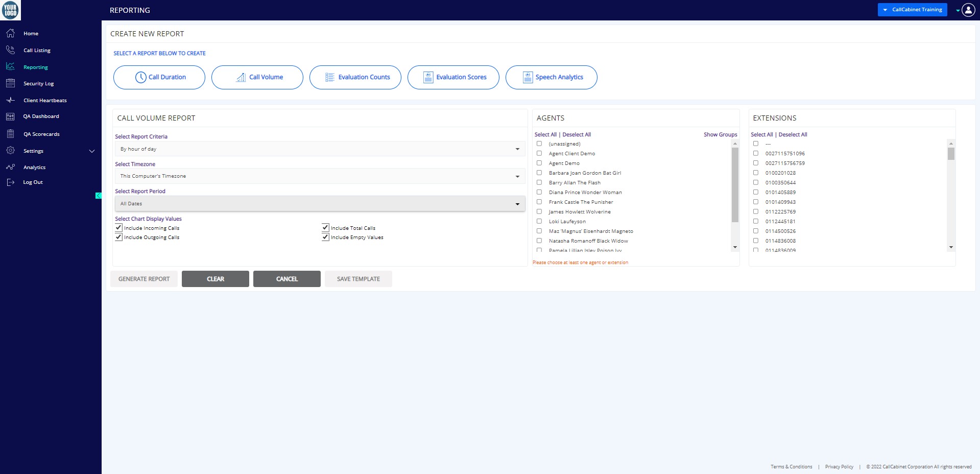This screenshot has width=980, height=474.
Task: Click the Client Heartbeats pulse icon
Action: coord(10,100)
